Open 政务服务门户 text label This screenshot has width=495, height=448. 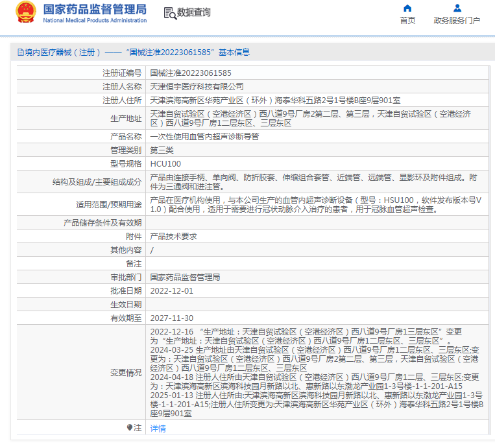(x=457, y=21)
